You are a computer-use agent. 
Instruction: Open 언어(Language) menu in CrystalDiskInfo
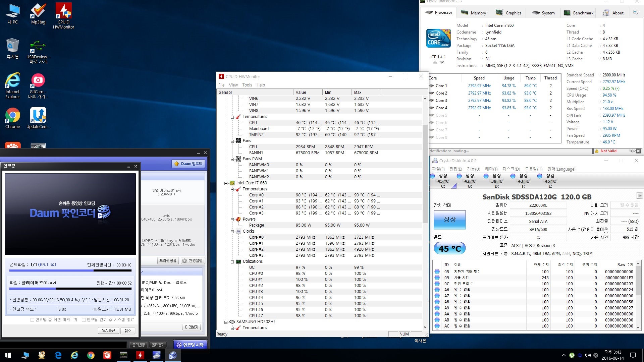tap(561, 169)
